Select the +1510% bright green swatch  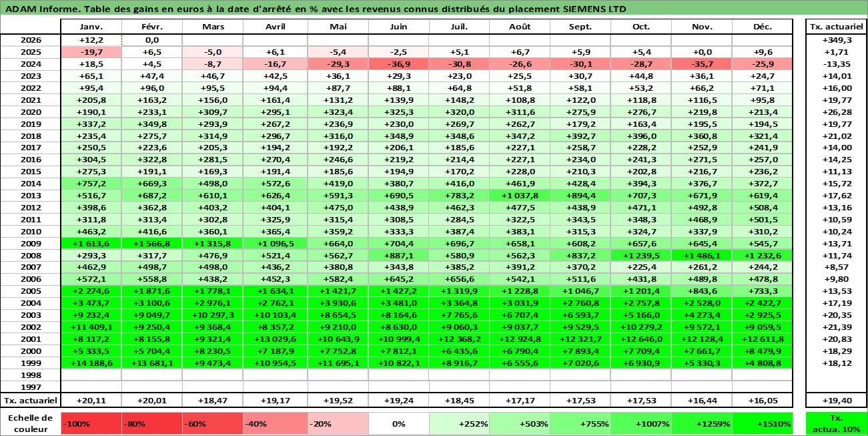coord(763,423)
